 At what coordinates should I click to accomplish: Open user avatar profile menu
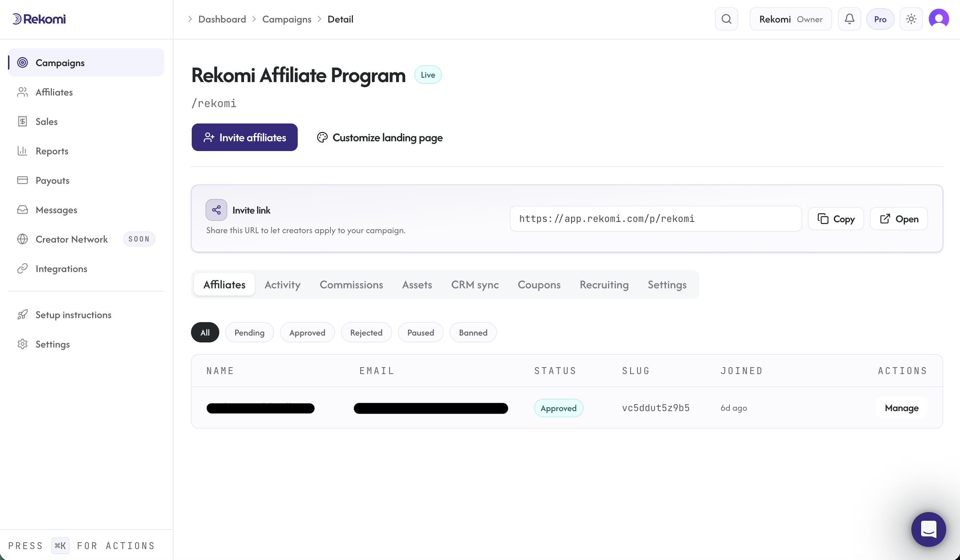pyautogui.click(x=939, y=19)
